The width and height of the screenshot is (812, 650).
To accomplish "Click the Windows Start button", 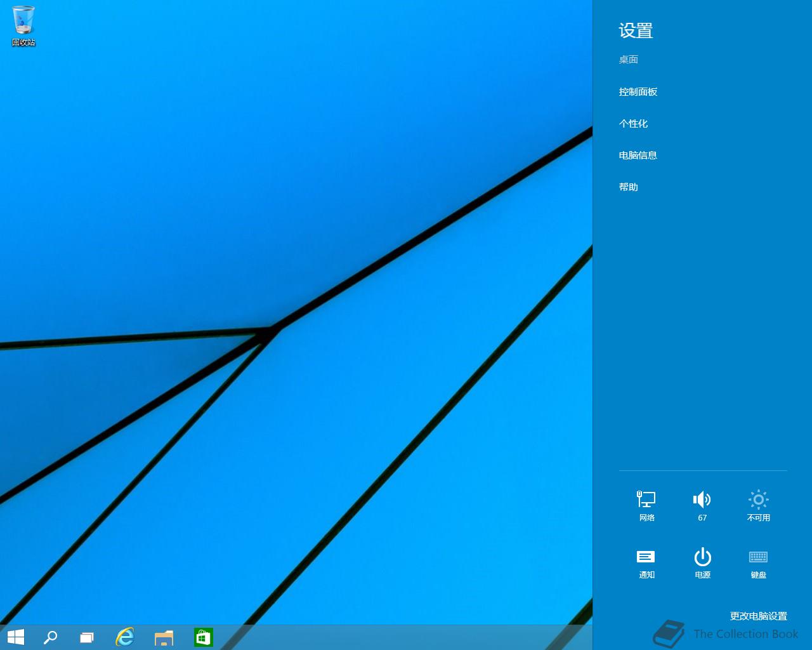I will [x=15, y=637].
